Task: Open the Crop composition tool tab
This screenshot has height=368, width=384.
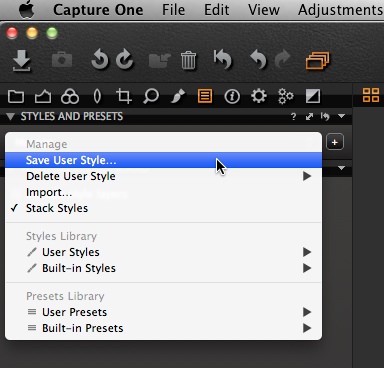Action: [124, 96]
